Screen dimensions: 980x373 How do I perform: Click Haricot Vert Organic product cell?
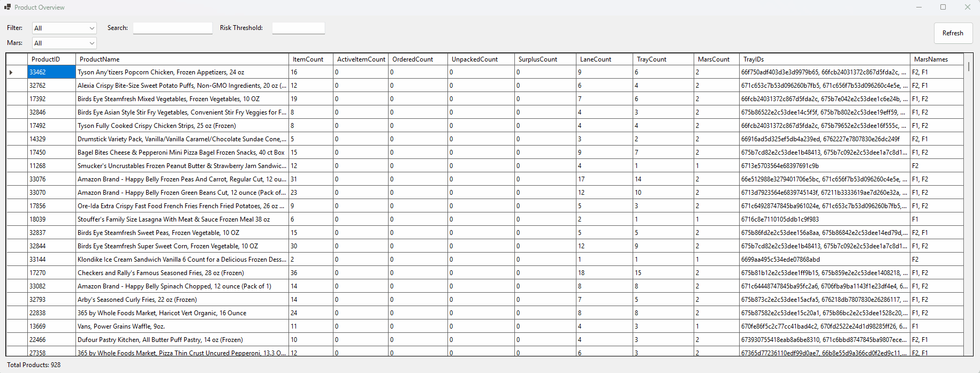[x=182, y=313]
